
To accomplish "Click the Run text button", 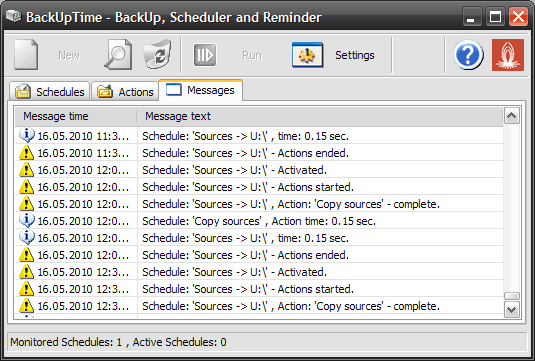I will tap(252, 55).
